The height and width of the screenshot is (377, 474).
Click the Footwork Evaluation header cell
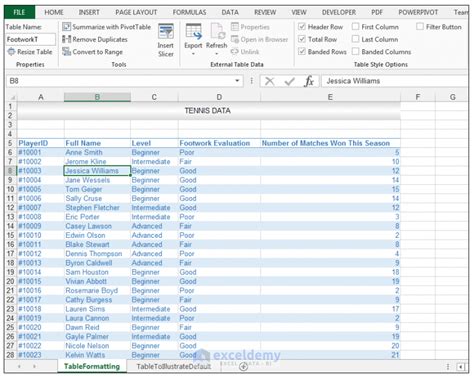(x=219, y=143)
